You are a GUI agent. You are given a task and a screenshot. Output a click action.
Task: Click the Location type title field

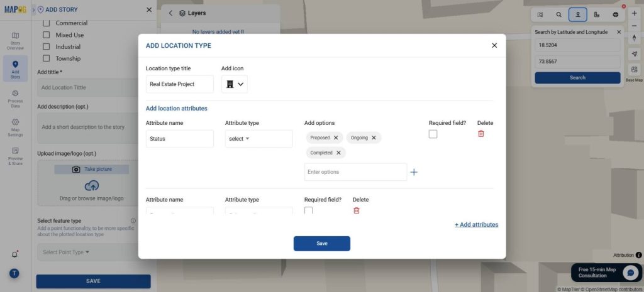click(179, 84)
